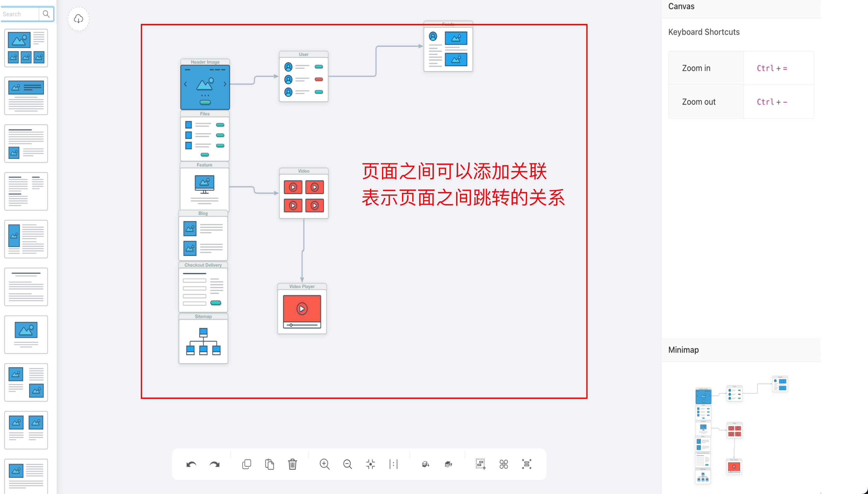Viewport: 868px width, 494px height.
Task: Select the Feeds node at top right
Action: click(448, 47)
